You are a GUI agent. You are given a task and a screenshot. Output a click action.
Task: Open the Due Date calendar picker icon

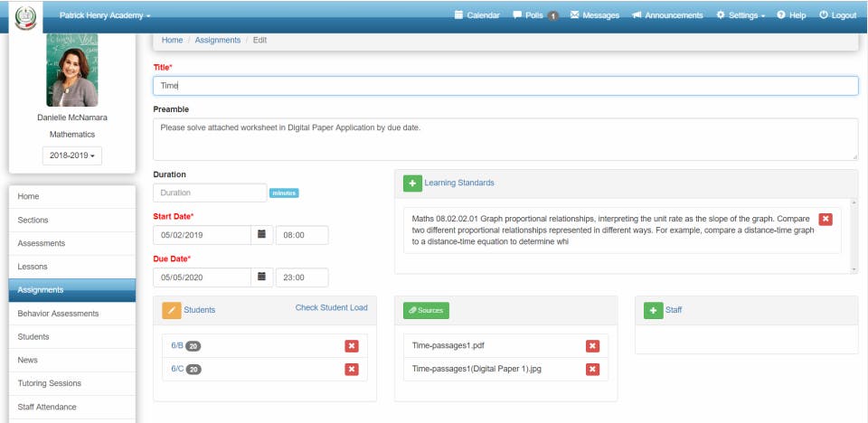(262, 277)
